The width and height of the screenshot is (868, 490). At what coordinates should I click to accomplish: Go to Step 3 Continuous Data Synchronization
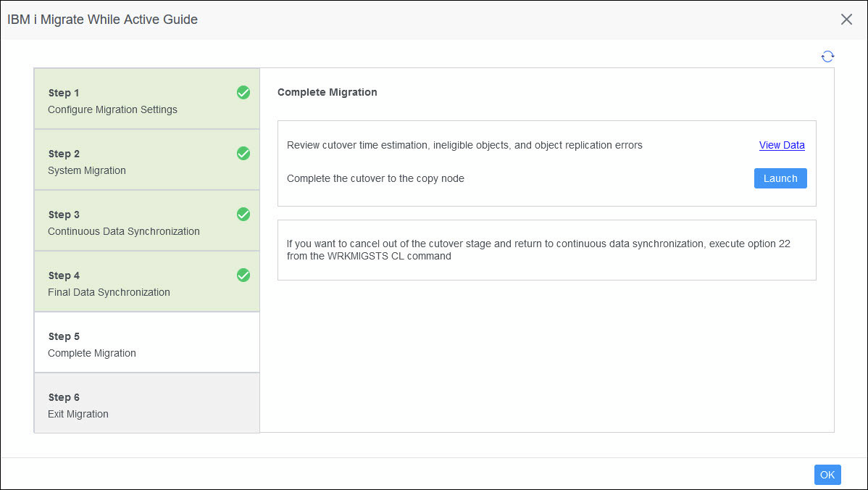tap(146, 221)
